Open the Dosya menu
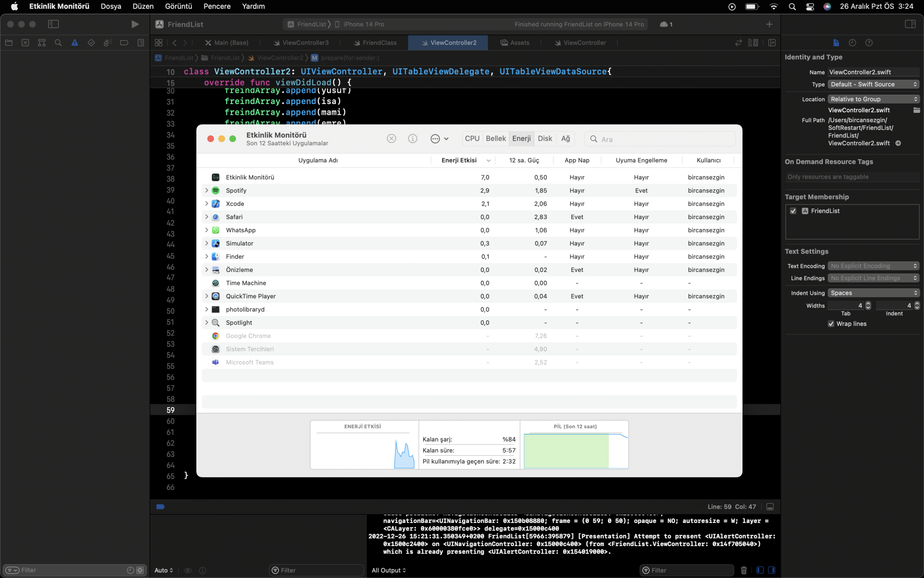The height and width of the screenshot is (578, 924). point(111,6)
